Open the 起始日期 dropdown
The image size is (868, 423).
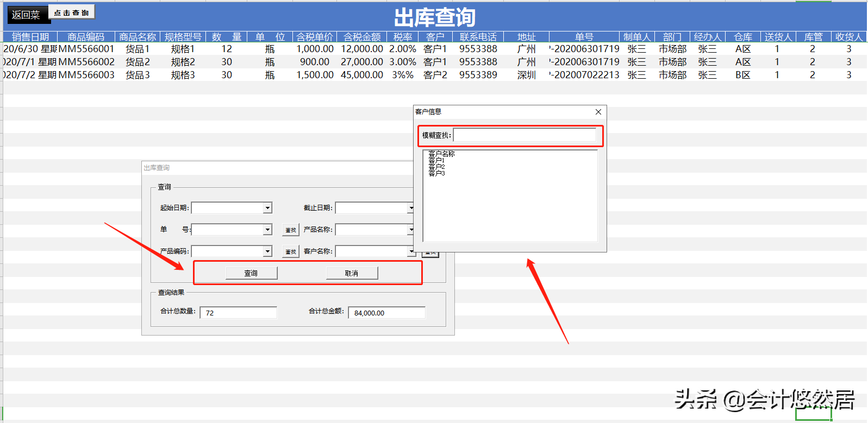(x=267, y=208)
